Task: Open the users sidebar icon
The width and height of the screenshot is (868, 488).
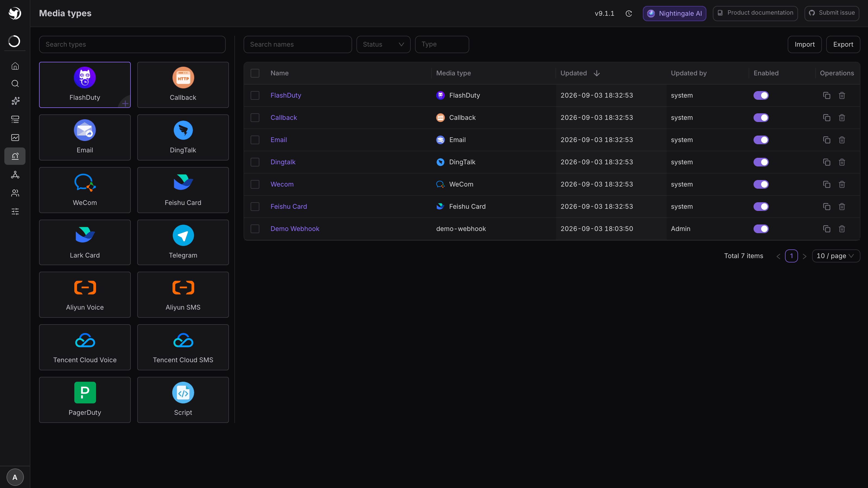Action: pyautogui.click(x=15, y=193)
